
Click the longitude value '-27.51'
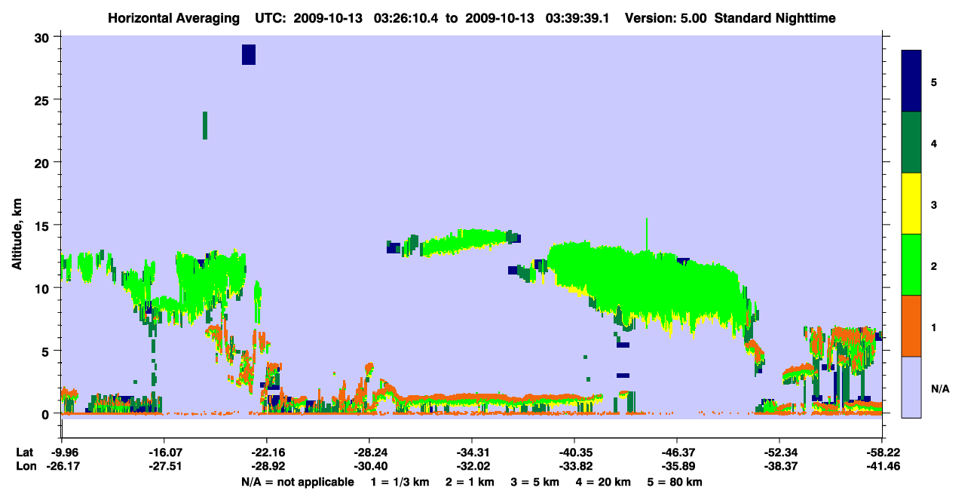tap(164, 467)
